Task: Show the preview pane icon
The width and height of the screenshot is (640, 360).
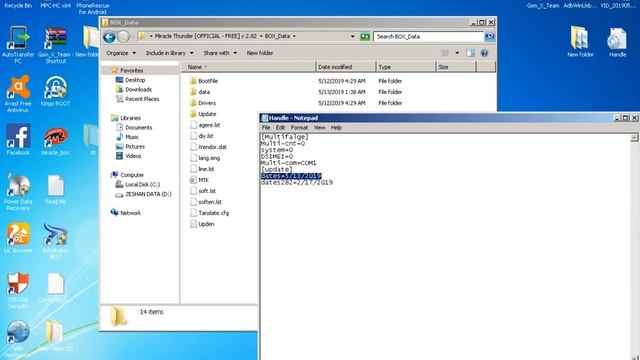Action: pos(470,53)
